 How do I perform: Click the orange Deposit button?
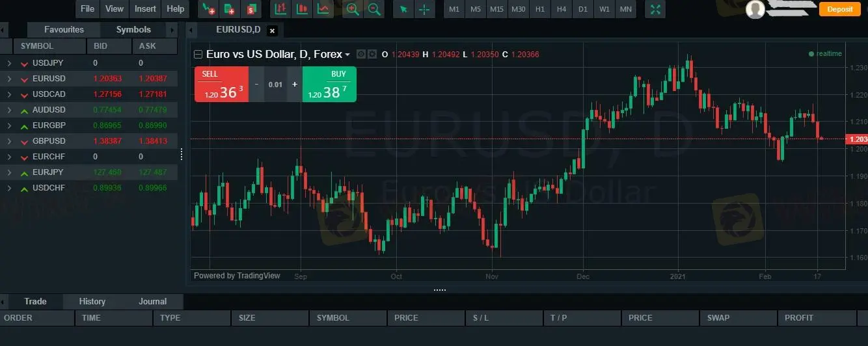pyautogui.click(x=840, y=9)
